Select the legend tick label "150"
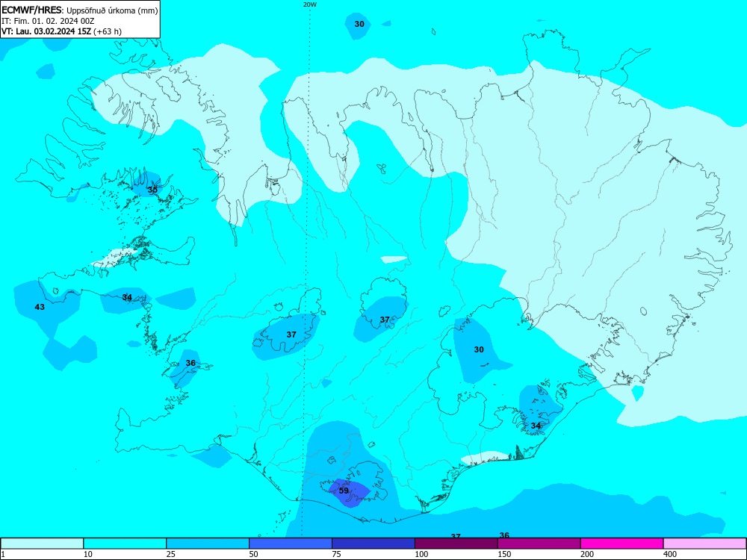This screenshot has width=747, height=560. 504,554
